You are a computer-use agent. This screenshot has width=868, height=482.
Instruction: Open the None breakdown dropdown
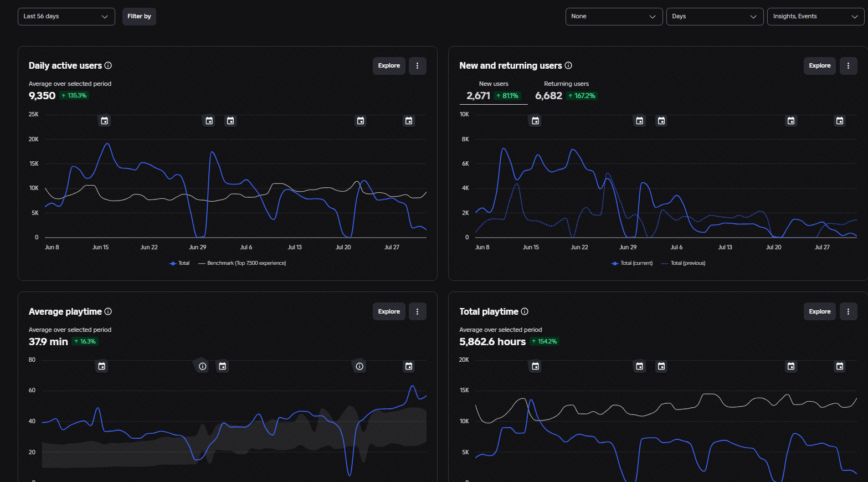click(x=614, y=17)
